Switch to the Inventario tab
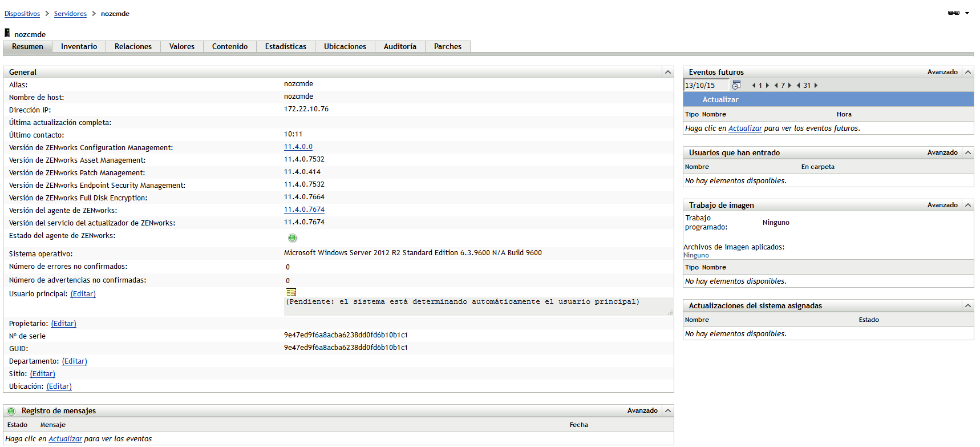 click(79, 47)
